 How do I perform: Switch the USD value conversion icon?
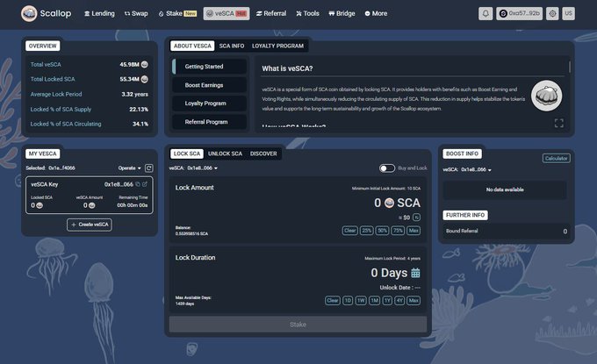click(x=416, y=218)
